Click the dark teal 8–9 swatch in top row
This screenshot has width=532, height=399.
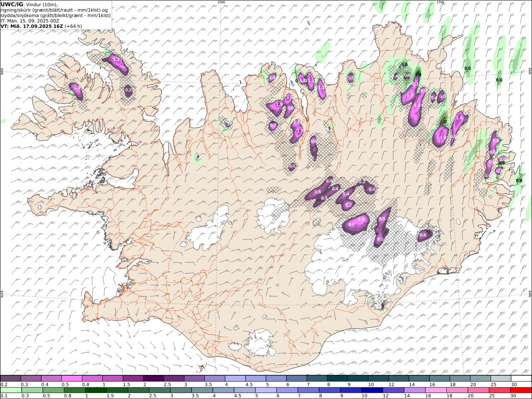(337, 378)
